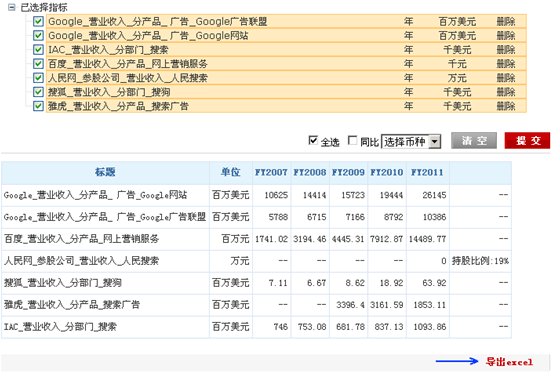Click the FY2009 column header

(348, 172)
